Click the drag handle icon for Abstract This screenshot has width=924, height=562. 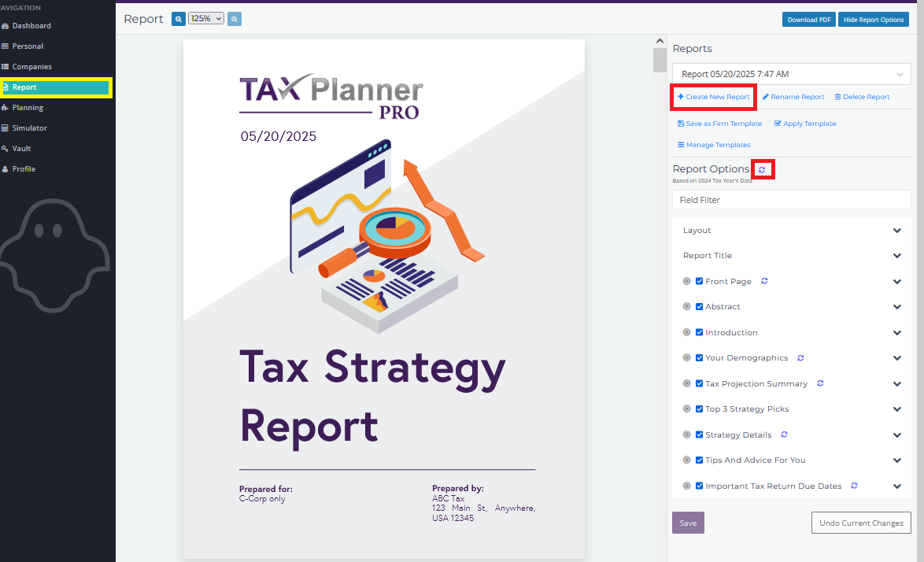[x=686, y=306]
